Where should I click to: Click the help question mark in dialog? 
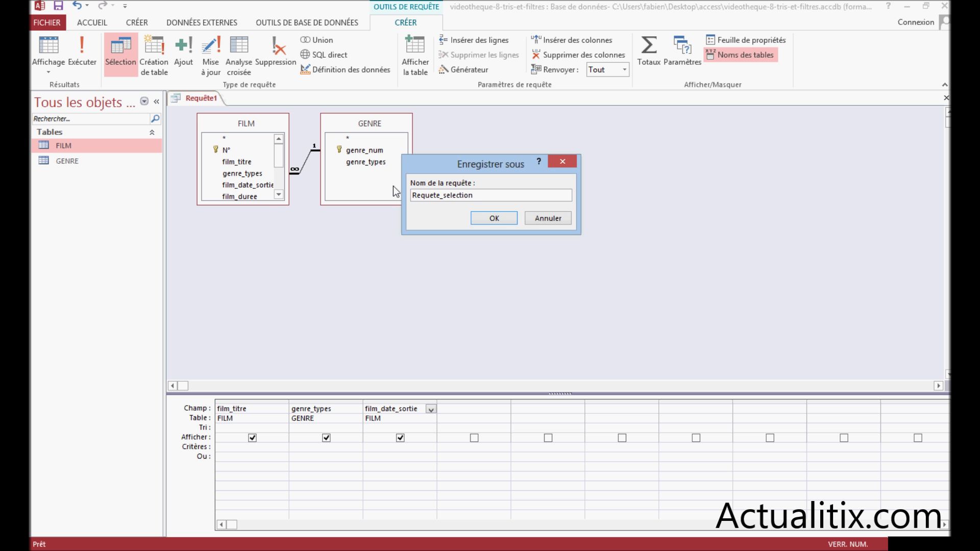click(x=538, y=161)
